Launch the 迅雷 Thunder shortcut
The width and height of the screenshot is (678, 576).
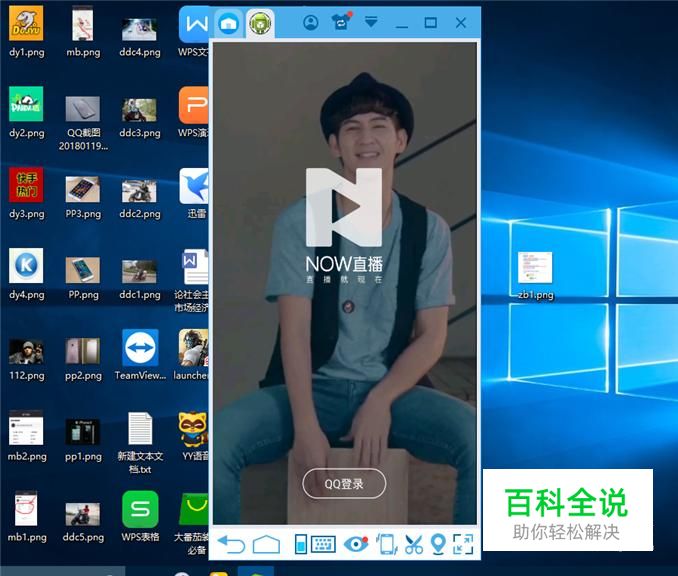(194, 193)
